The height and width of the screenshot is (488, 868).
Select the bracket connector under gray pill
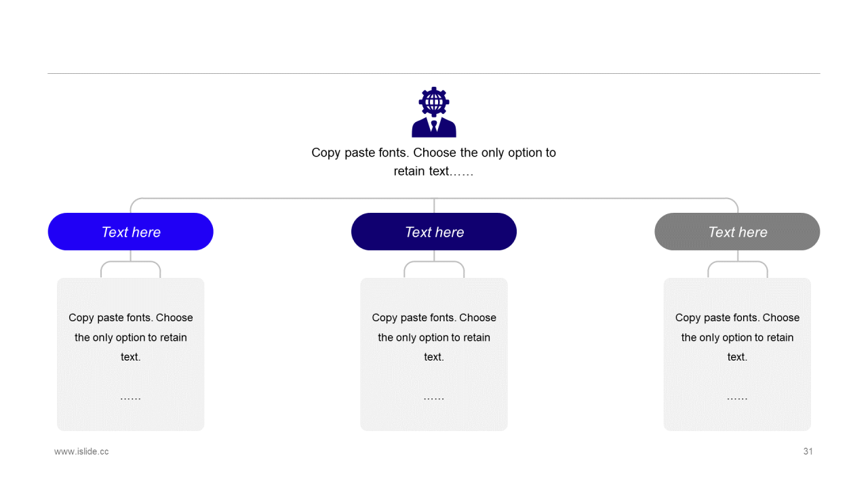[x=738, y=264]
